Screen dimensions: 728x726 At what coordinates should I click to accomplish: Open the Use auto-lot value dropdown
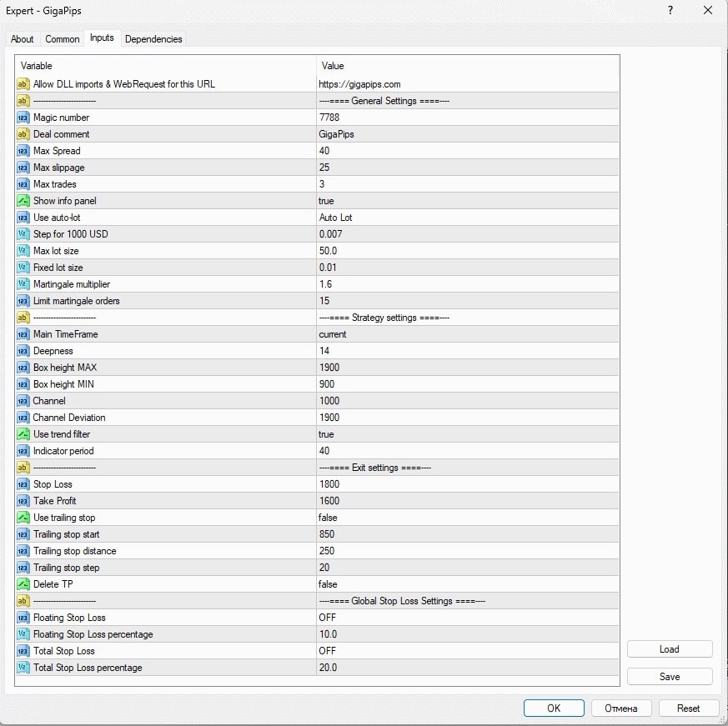(x=468, y=218)
